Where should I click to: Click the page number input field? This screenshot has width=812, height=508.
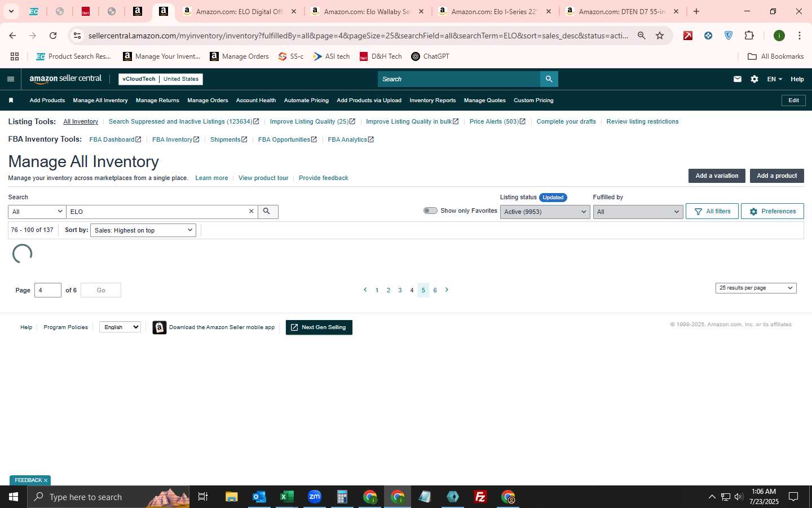pos(48,290)
